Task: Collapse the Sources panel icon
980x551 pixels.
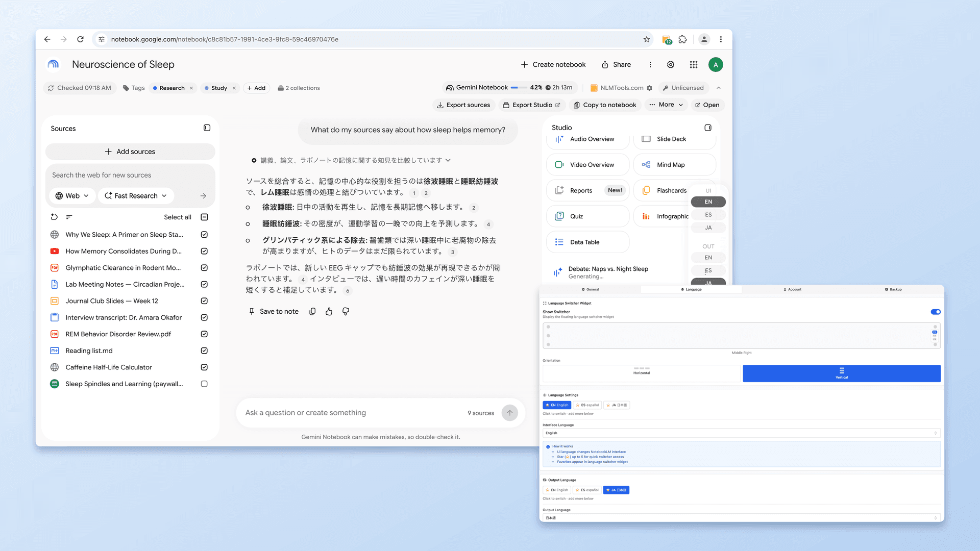Action: [x=207, y=128]
